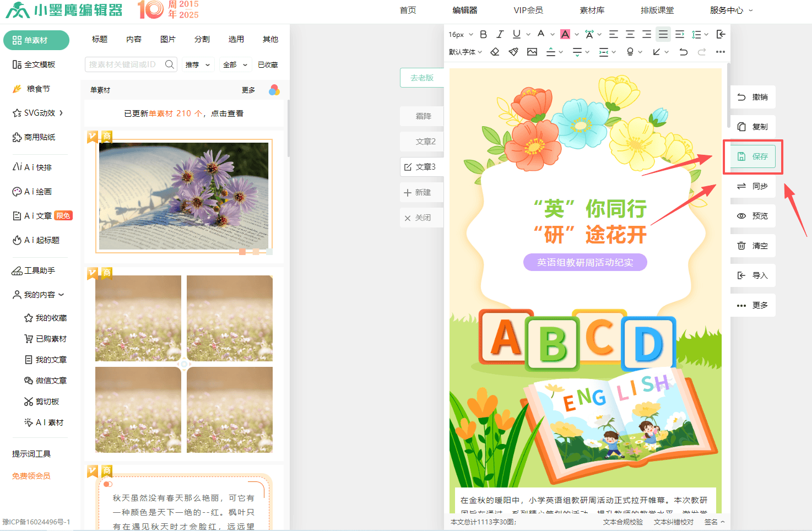
Task: Select the format painter brush
Action: [513, 52]
